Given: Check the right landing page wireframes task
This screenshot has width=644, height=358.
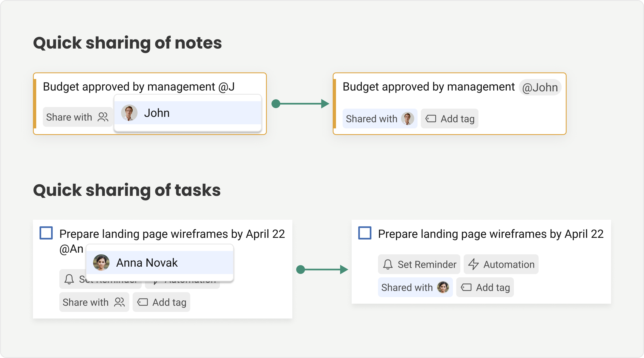Looking at the screenshot, I should (x=365, y=233).
